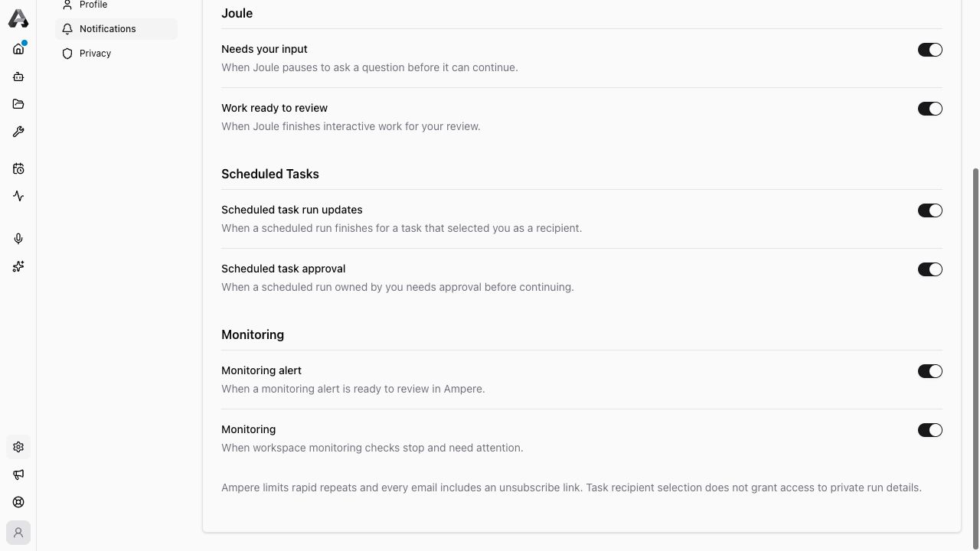Switch off Scheduled task approval toggle
This screenshot has width=980, height=551.
click(x=930, y=269)
